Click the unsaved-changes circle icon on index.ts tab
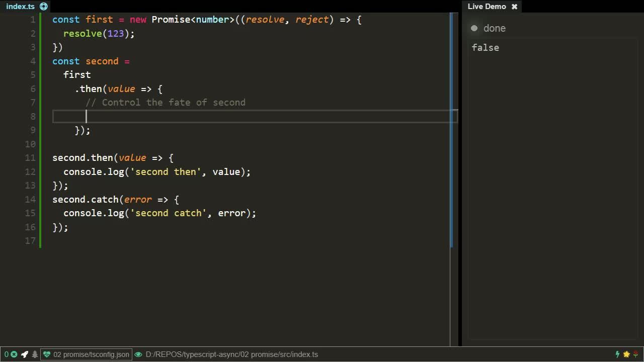The height and width of the screenshot is (362, 644). (x=44, y=7)
